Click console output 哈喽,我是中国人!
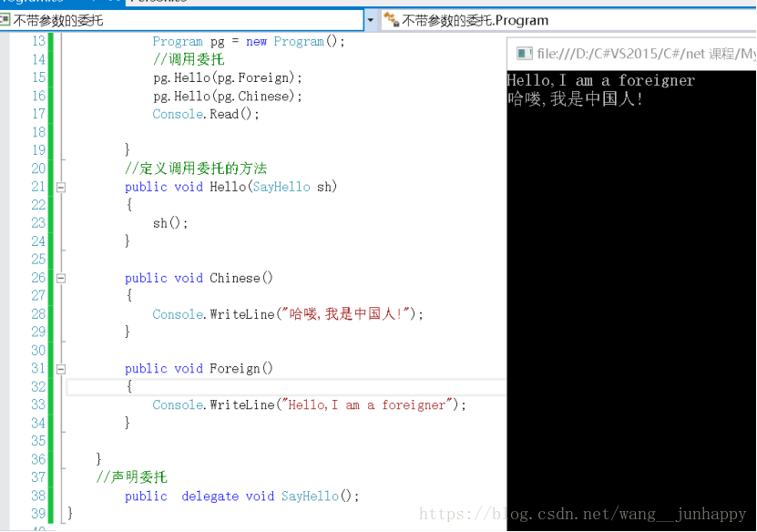The image size is (757, 532). [x=575, y=99]
